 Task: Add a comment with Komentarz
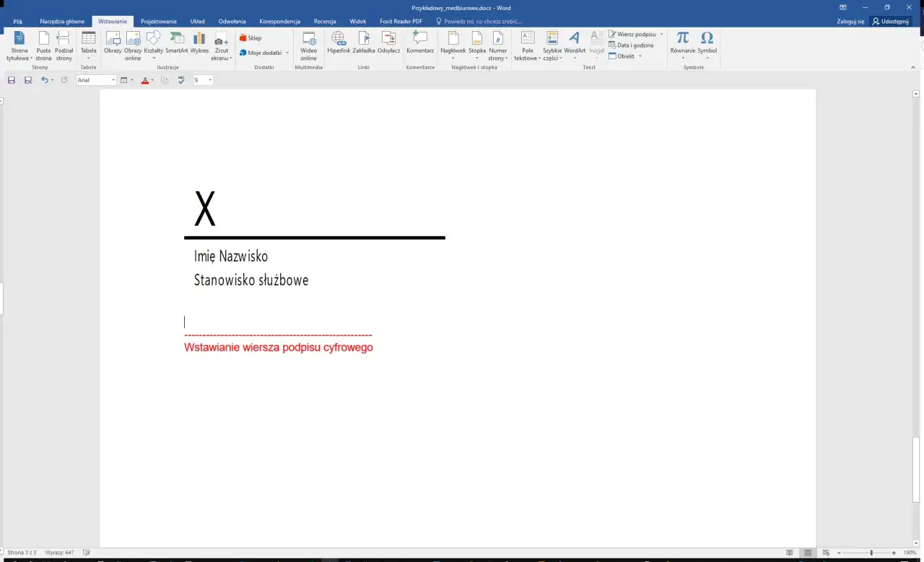pyautogui.click(x=420, y=43)
